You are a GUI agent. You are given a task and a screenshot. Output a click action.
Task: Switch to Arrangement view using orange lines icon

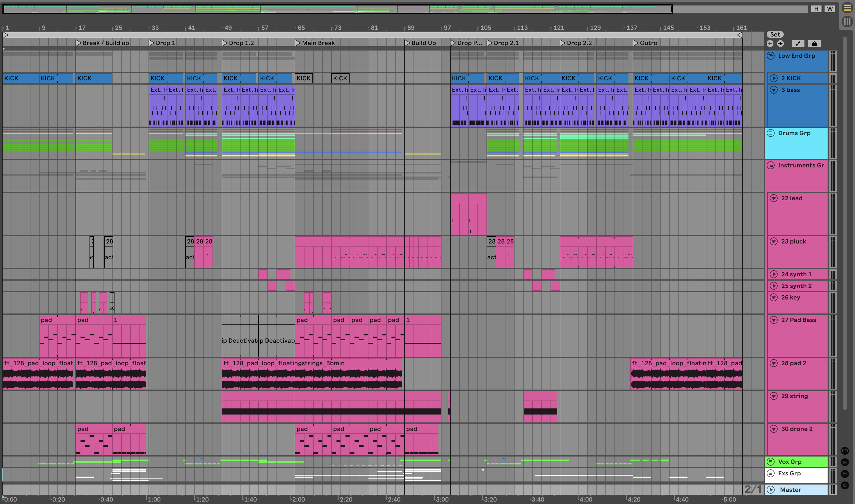tap(847, 8)
